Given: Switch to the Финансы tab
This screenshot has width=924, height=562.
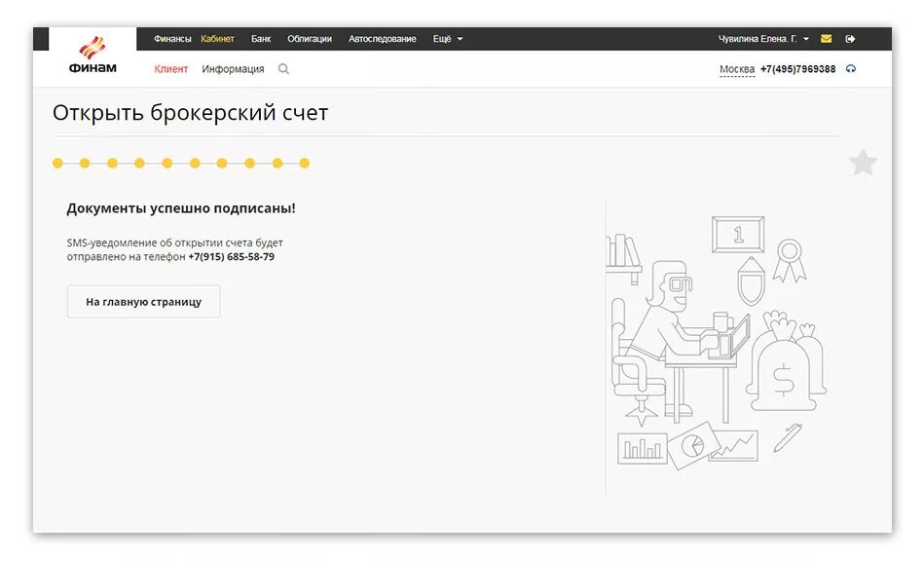Looking at the screenshot, I should click(171, 38).
